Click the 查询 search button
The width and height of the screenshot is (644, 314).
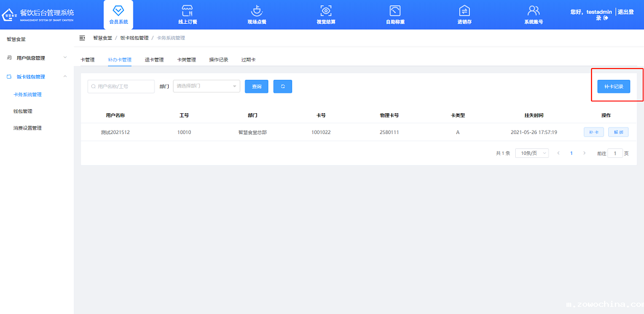click(x=256, y=86)
